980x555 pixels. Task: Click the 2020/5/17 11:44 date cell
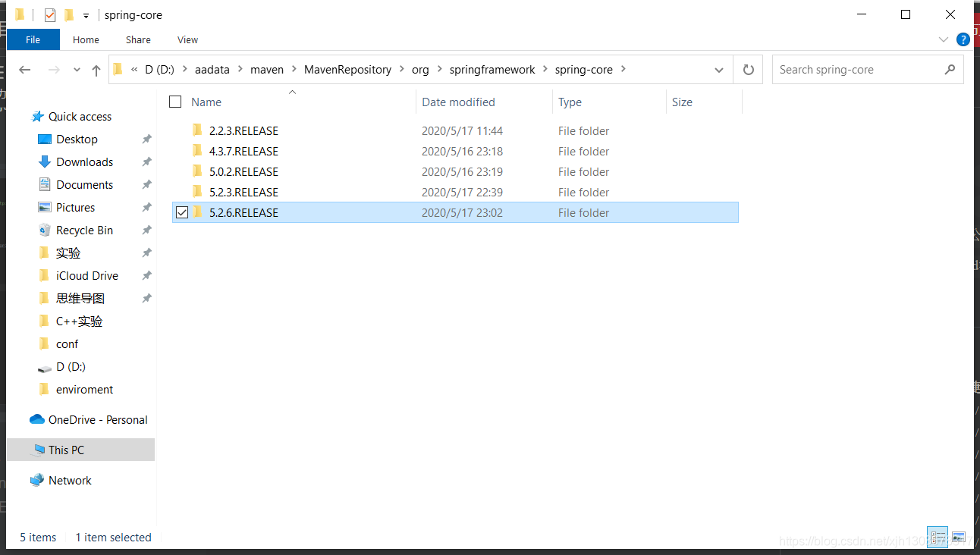462,131
